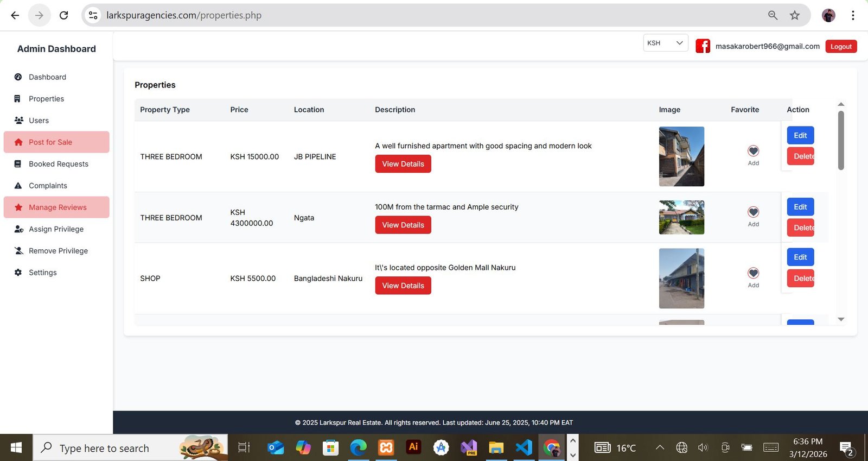The width and height of the screenshot is (868, 461).
Task: Open Outlook from the taskbar
Action: click(x=276, y=447)
